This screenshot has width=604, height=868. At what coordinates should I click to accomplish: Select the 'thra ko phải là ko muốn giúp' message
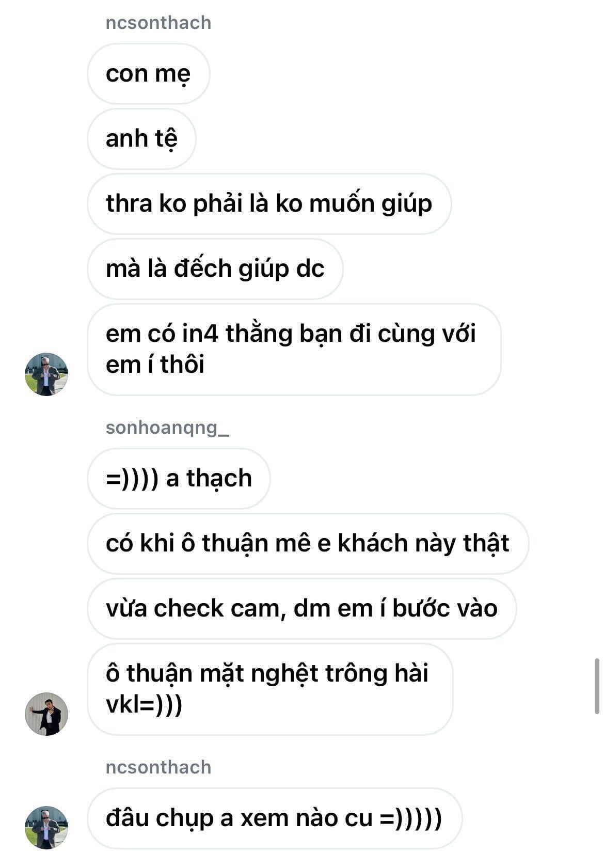[269, 204]
